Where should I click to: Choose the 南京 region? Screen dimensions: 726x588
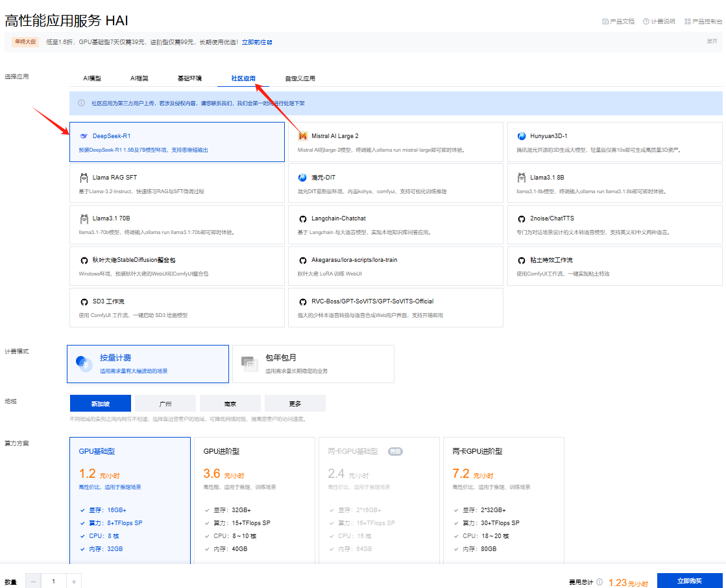230,403
